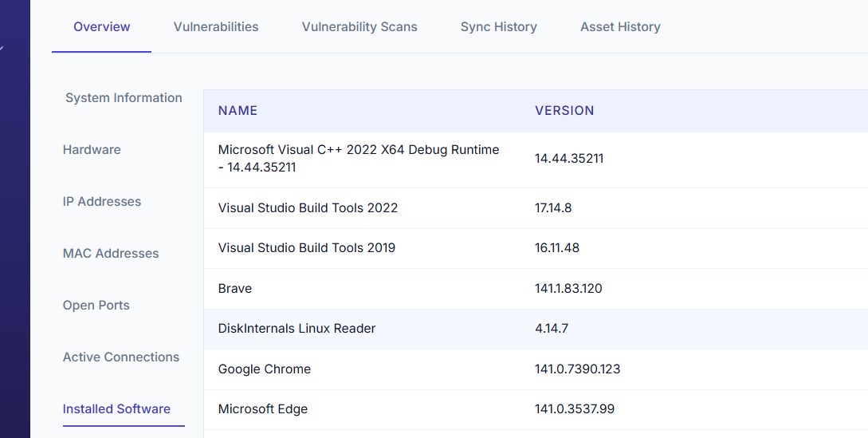The image size is (868, 438).
Task: Select the Microsoft Edge entry
Action: (263, 409)
